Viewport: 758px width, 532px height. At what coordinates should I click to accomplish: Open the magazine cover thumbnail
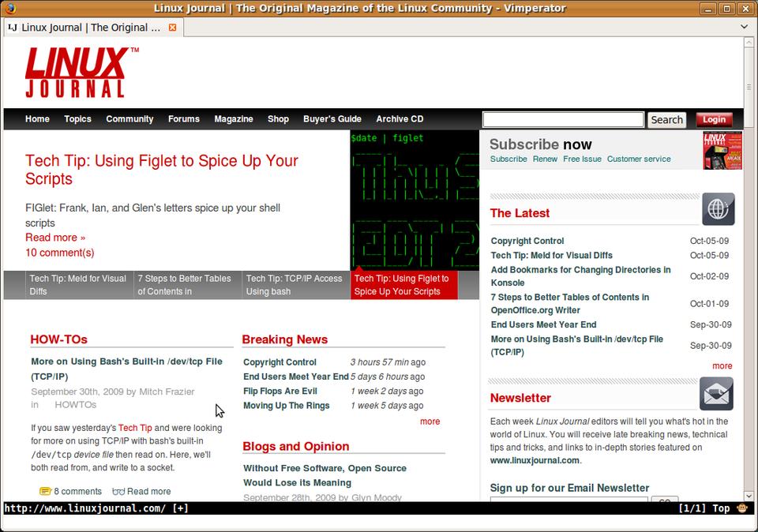pyautogui.click(x=722, y=150)
